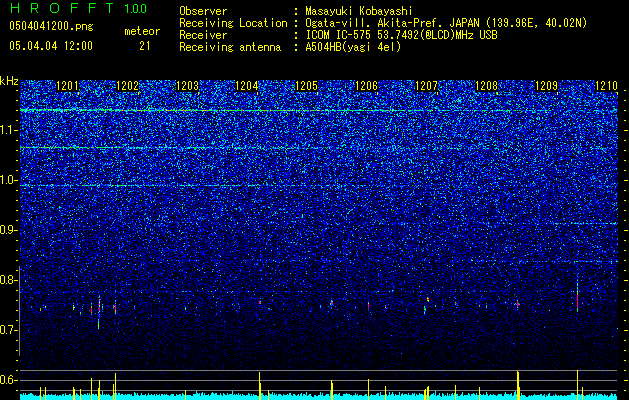Click the 1210 time marker
The height and width of the screenshot is (400, 629).
click(x=606, y=86)
